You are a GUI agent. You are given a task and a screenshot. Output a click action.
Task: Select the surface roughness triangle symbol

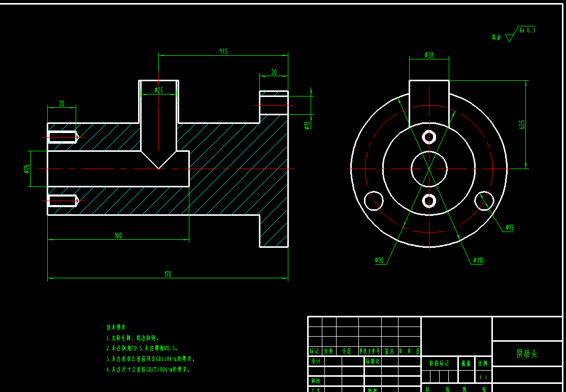(510, 38)
